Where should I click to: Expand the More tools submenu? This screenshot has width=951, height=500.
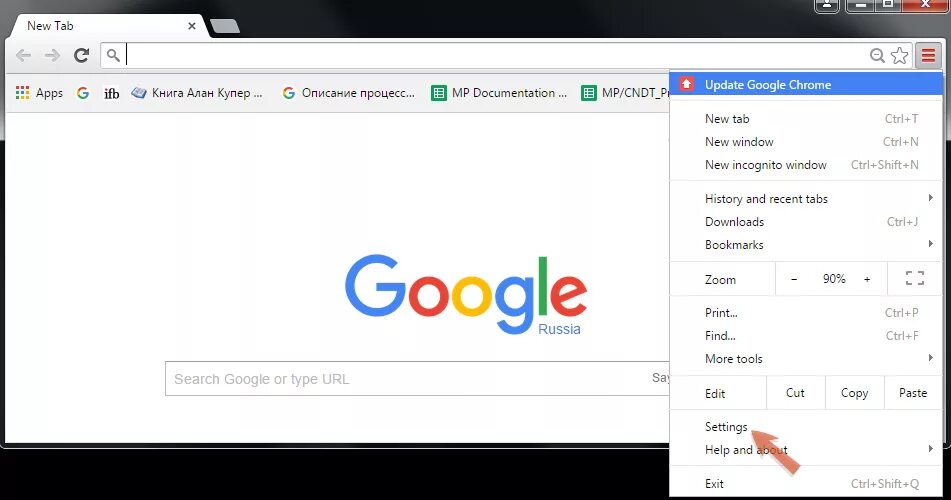806,359
